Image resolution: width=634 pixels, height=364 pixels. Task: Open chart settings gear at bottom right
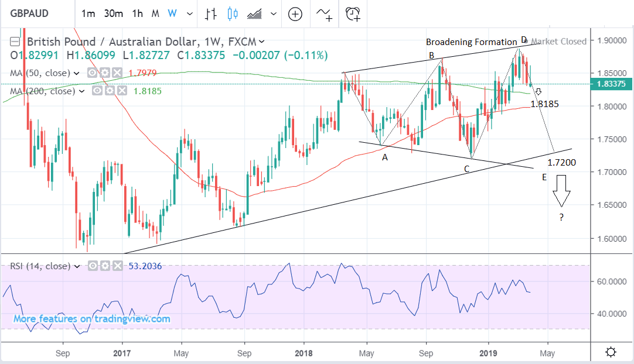[611, 352]
